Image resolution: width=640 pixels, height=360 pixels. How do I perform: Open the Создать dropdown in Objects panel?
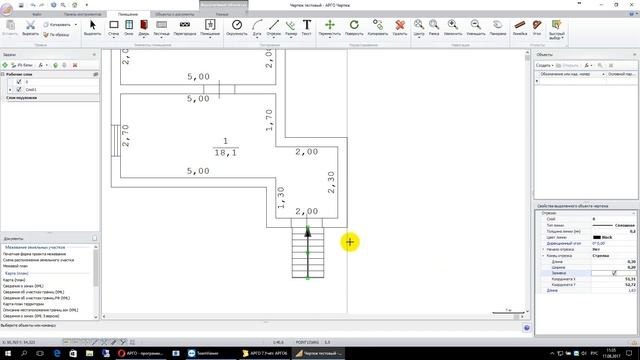544,65
